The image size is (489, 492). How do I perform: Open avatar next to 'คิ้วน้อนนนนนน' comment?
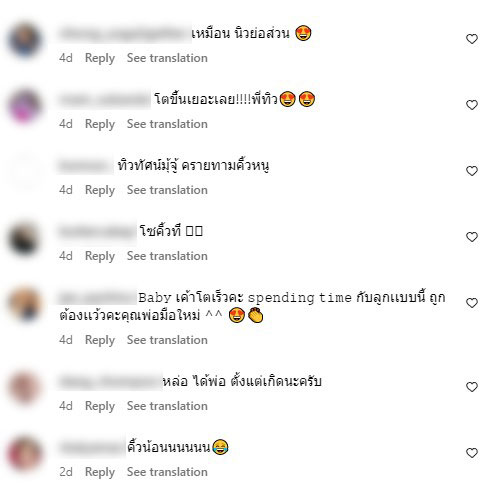click(25, 454)
